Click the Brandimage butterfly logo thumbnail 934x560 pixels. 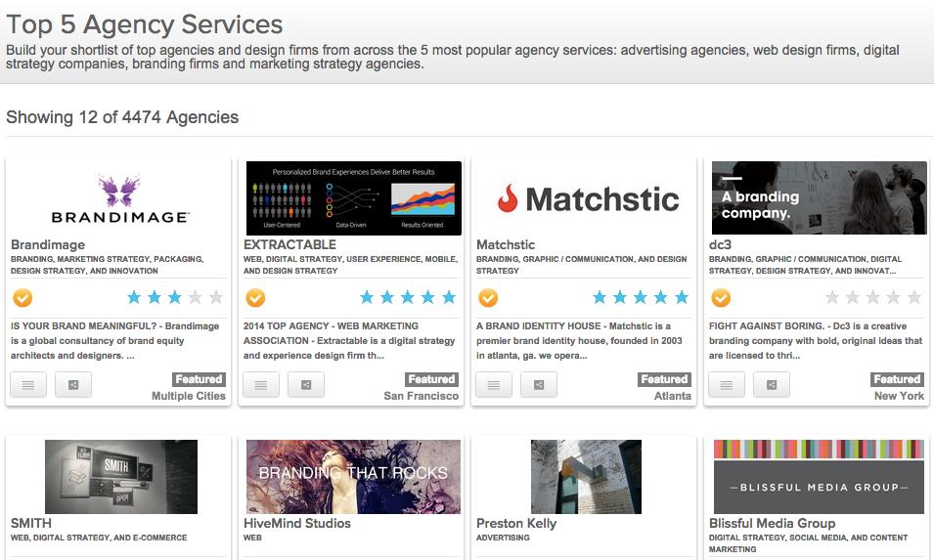[119, 198]
